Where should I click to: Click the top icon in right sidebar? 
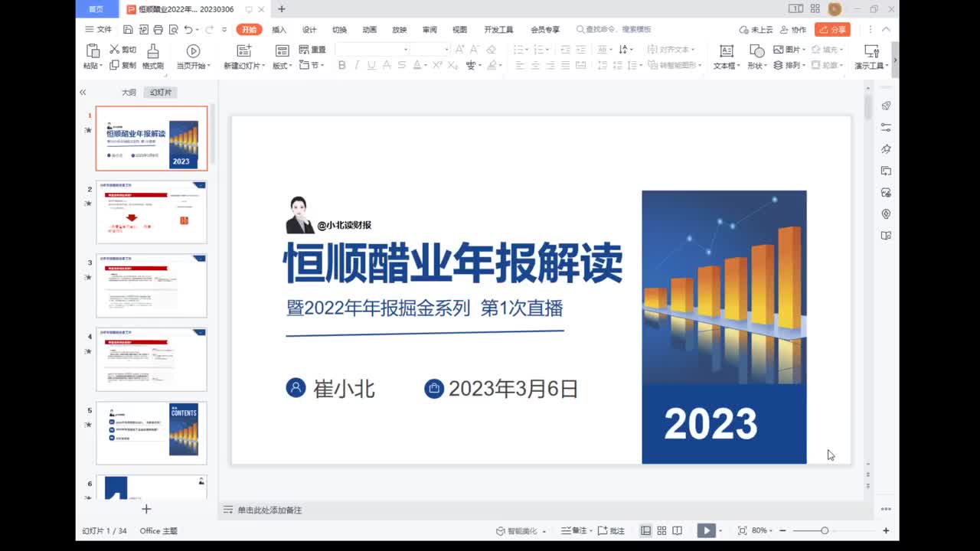886,106
